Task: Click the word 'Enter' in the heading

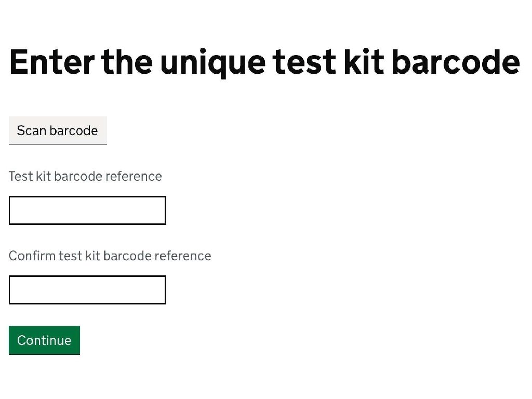Action: (52, 61)
